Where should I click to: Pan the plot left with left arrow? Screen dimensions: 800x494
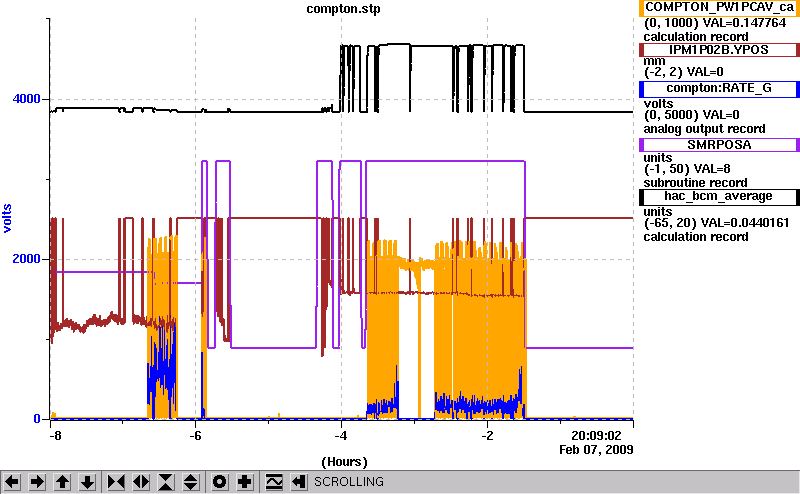tap(12, 482)
